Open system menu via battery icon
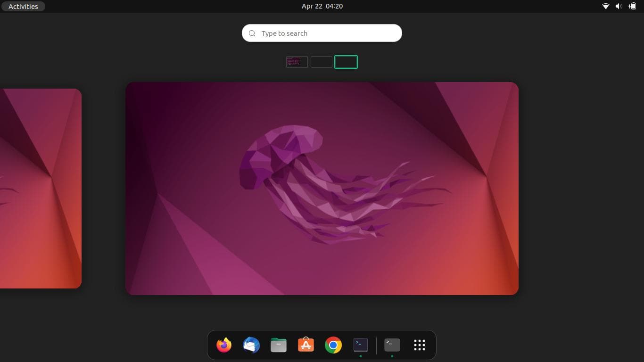 coord(632,6)
